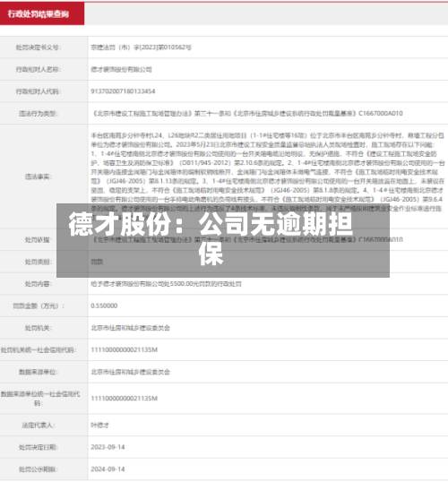Select the 处罚决定日期 row label
This screenshot has height=482, width=448.
coord(38,447)
